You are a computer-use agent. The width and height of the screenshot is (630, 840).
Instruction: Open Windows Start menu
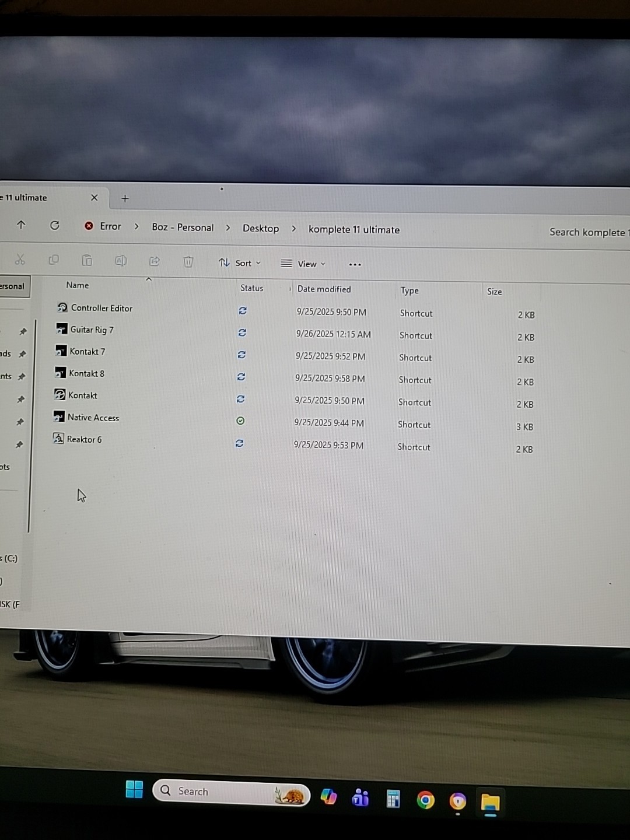pyautogui.click(x=134, y=789)
